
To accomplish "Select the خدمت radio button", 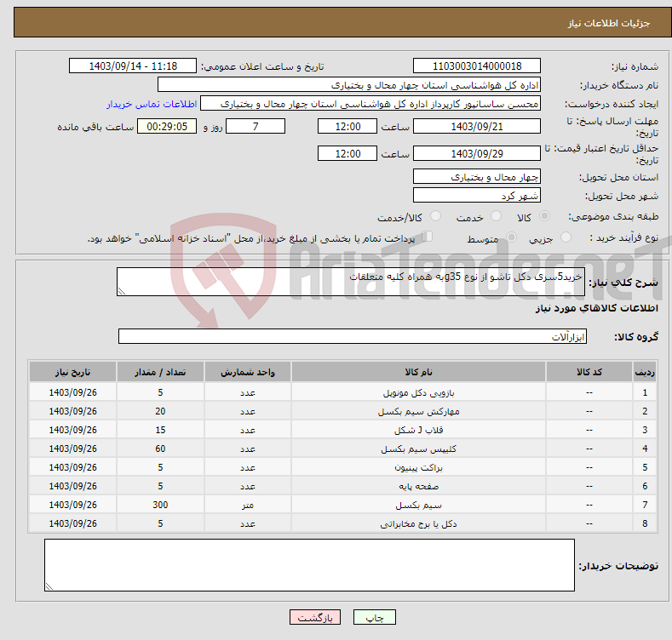I will click(x=496, y=216).
